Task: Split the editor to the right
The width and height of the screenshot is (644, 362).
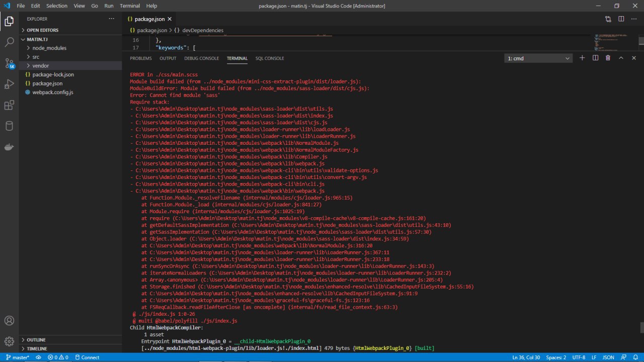Action: tap(621, 19)
